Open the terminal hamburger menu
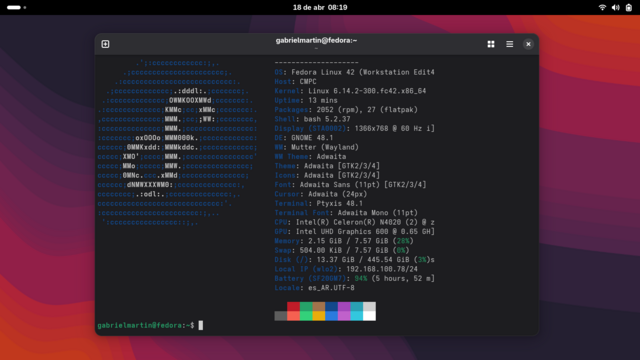The height and width of the screenshot is (360, 640). [510, 44]
